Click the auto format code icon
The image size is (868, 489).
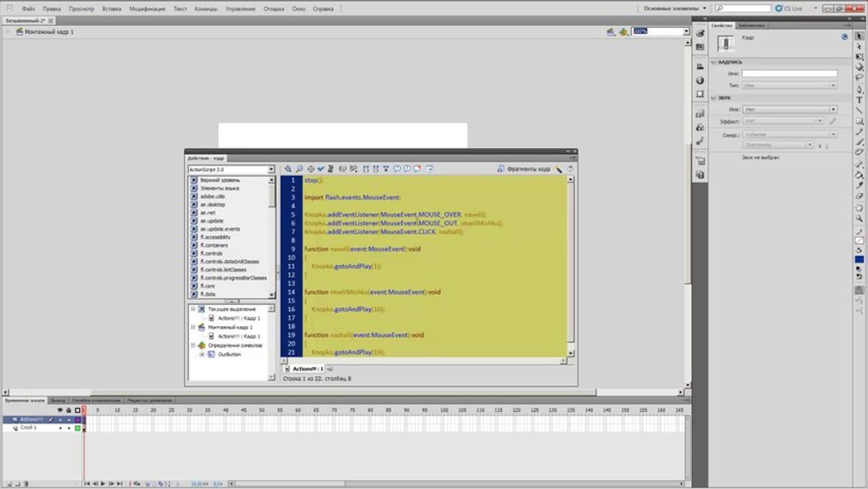[x=331, y=168]
